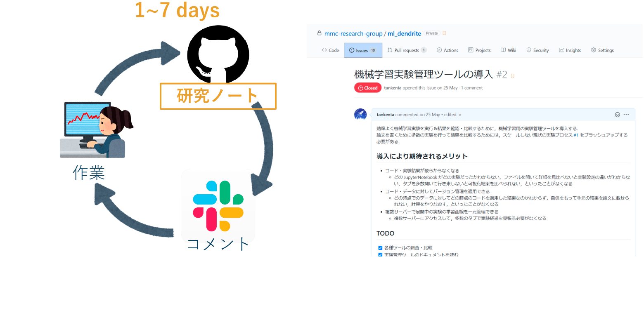
Task: Click the word JupyterNotebook in the first sub-bullet
Action: coord(420,177)
